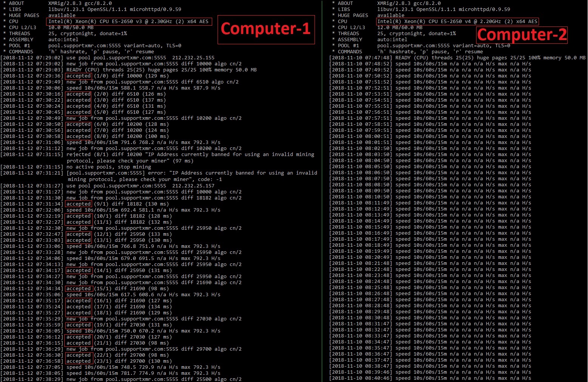Click the Computer-1 label box
This screenshot has height=382, width=588.
(265, 29)
